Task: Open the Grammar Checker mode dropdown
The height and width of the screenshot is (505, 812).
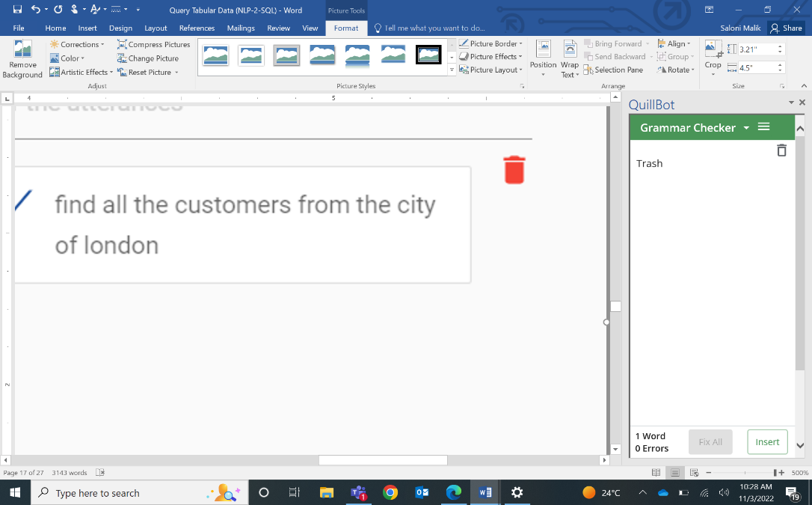Action: pos(745,128)
